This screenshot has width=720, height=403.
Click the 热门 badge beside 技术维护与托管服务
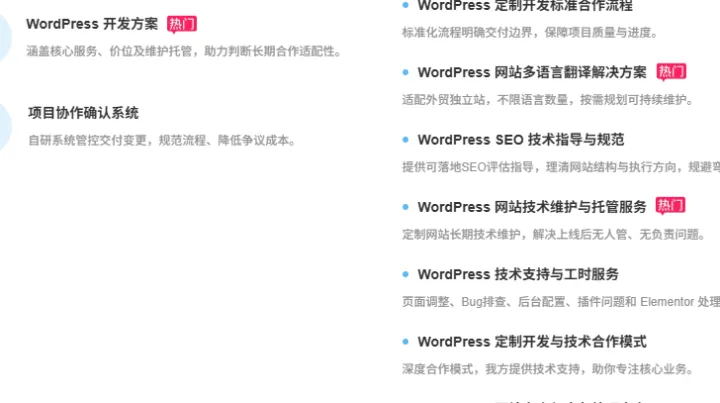670,206
